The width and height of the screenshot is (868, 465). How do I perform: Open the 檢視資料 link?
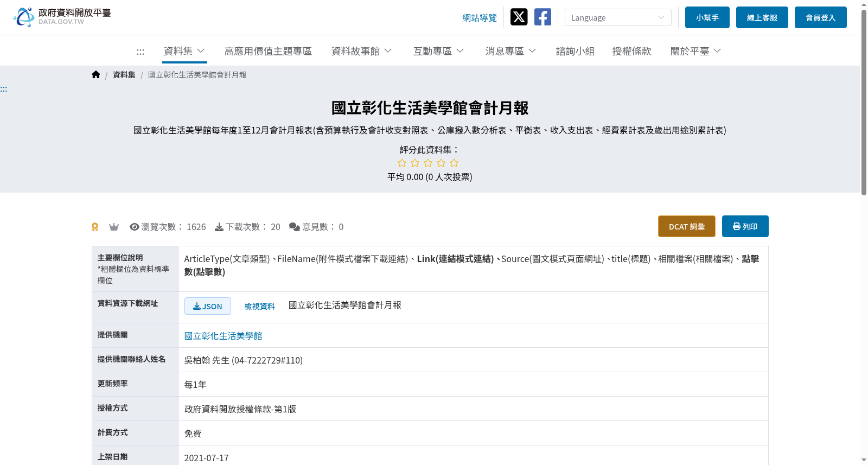[x=259, y=307]
